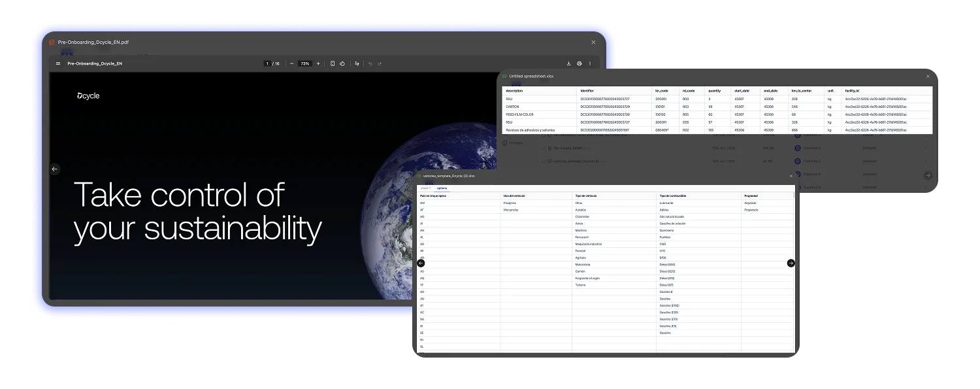The image size is (980, 389).
Task: Zoom out the PDF with the minus icon
Action: [x=292, y=63]
